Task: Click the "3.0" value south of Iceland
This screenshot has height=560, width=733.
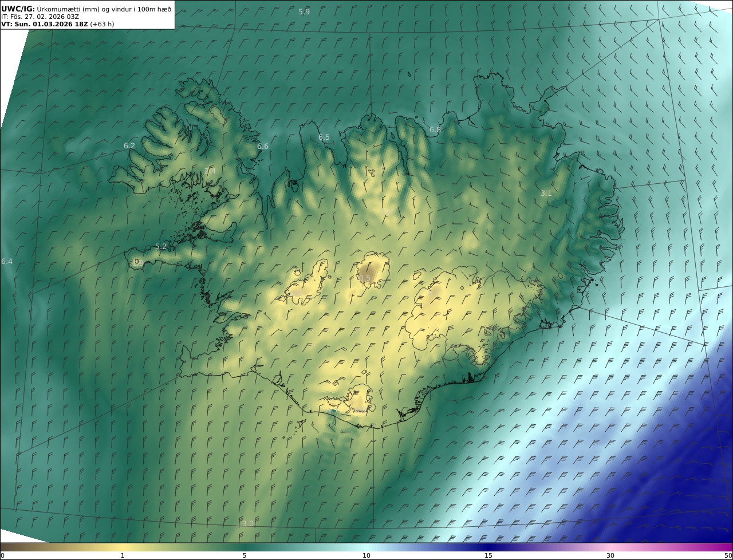Action: coord(248,524)
